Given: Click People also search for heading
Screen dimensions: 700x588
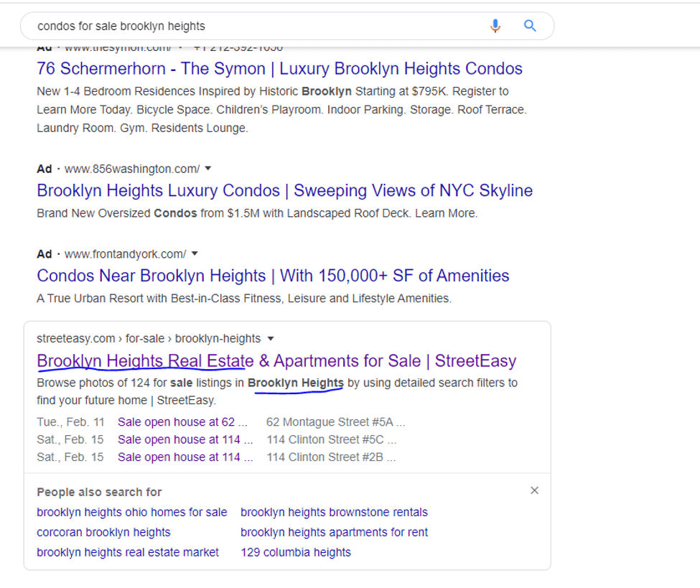Looking at the screenshot, I should click(x=99, y=492).
